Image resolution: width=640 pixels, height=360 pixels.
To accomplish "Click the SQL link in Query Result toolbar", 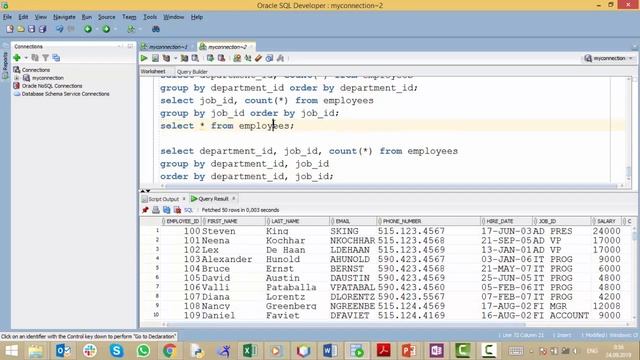I will [188, 210].
